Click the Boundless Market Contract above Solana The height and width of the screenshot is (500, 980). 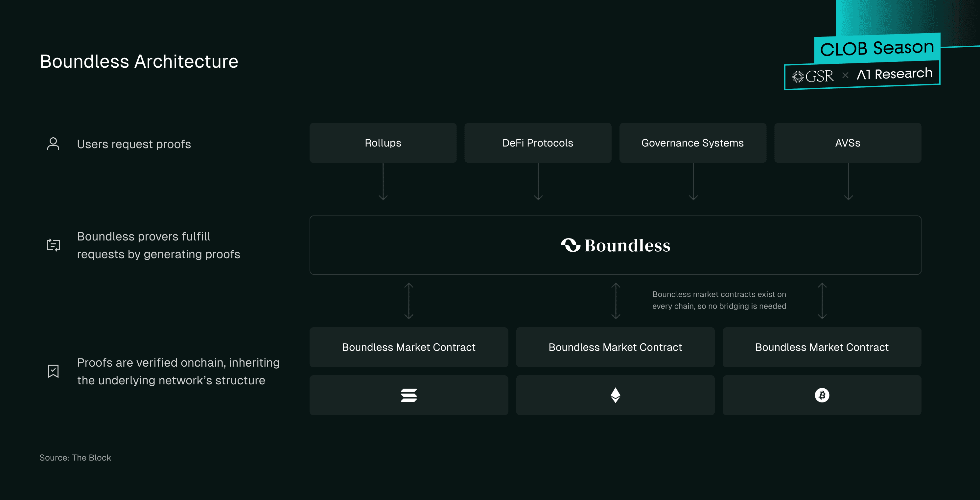[408, 347]
